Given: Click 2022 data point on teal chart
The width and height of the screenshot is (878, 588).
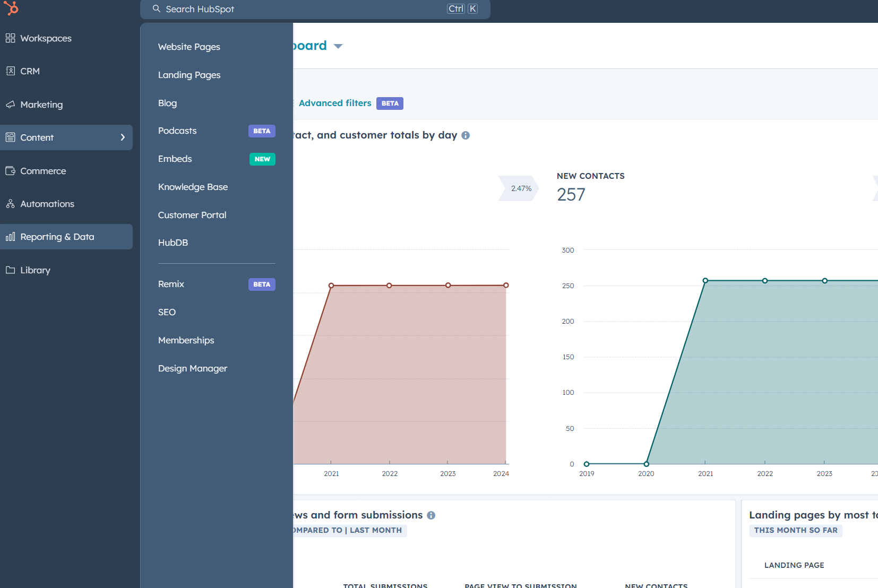Looking at the screenshot, I should [x=765, y=281].
